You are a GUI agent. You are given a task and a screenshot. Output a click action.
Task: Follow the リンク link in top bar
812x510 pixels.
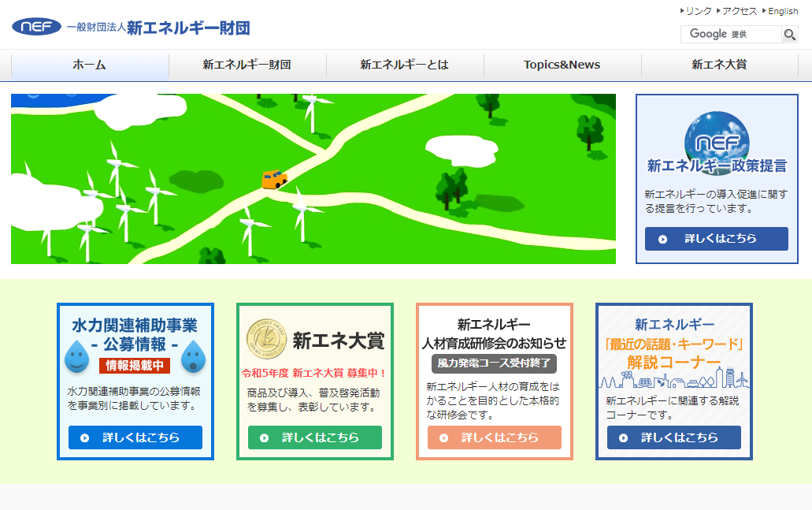[x=698, y=11]
